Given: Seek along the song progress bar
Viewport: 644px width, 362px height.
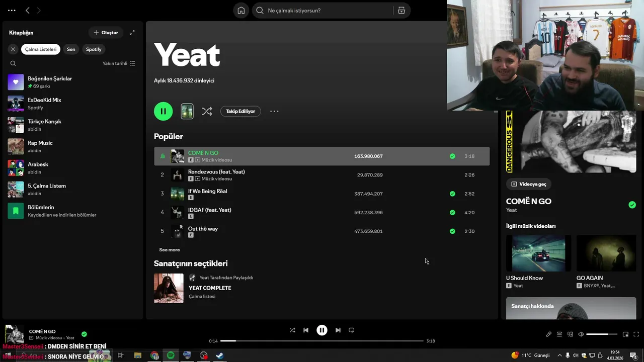Looking at the screenshot, I should pos(322,341).
